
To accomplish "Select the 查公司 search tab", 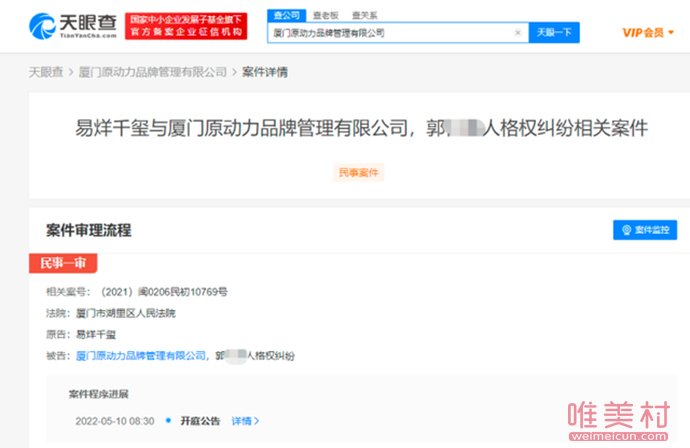I will [286, 15].
